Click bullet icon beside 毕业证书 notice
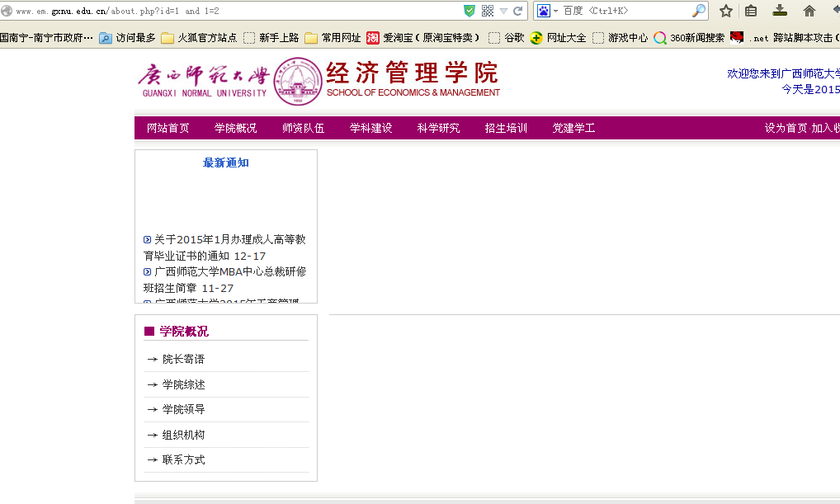This screenshot has height=504, width=840. pyautogui.click(x=148, y=240)
